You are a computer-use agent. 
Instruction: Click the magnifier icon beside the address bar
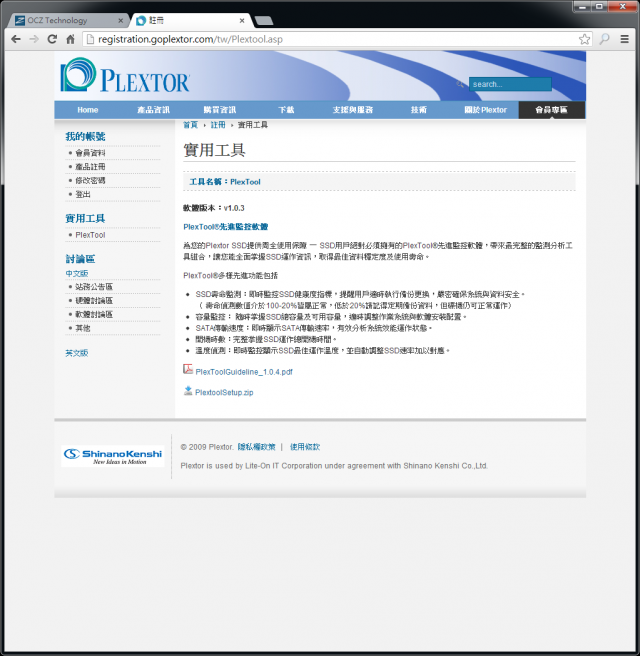click(x=604, y=39)
